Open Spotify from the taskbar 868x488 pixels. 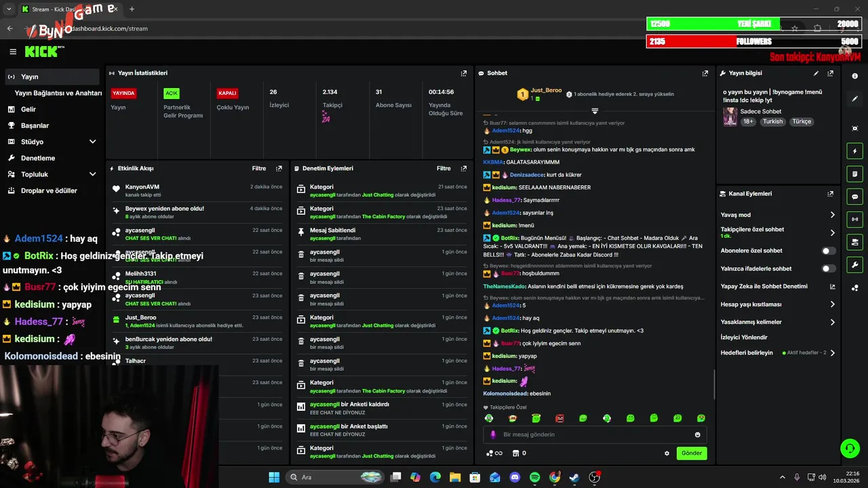click(534, 477)
